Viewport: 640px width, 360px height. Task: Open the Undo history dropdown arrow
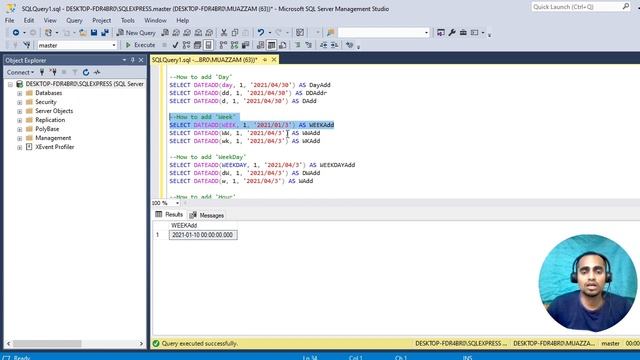tap(269, 33)
